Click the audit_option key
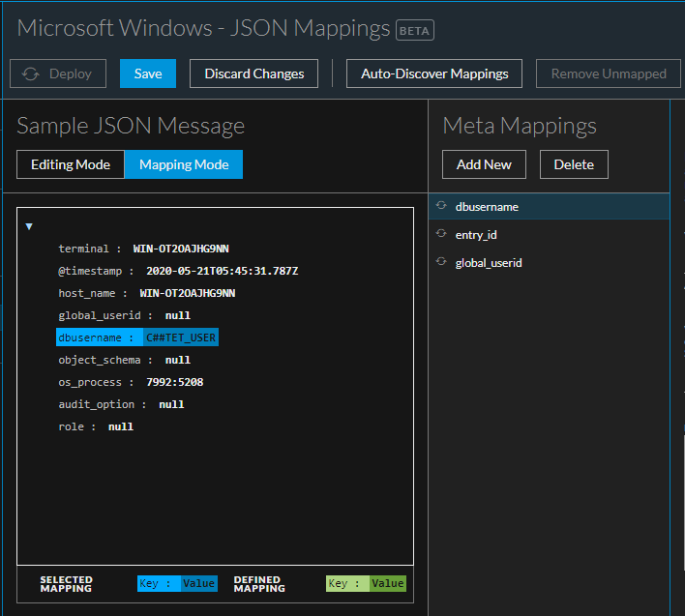Viewport: 685px width, 616px height. click(x=97, y=404)
